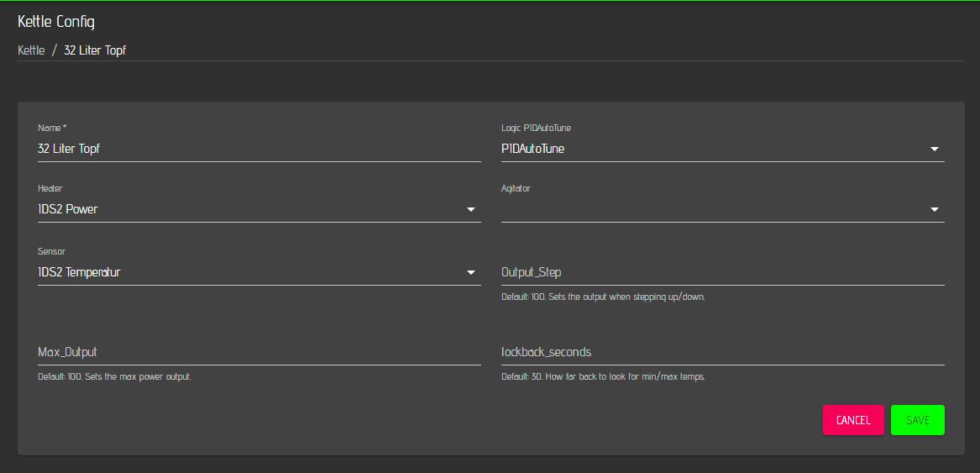Select the 32 Liter Topf breadcrumb

pos(95,50)
